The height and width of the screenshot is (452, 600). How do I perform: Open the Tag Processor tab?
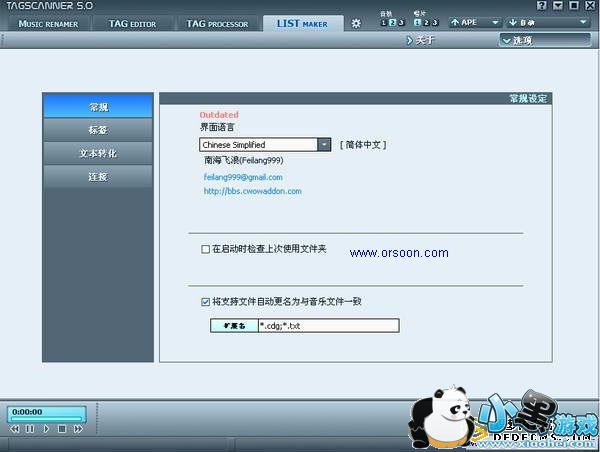[x=217, y=23]
